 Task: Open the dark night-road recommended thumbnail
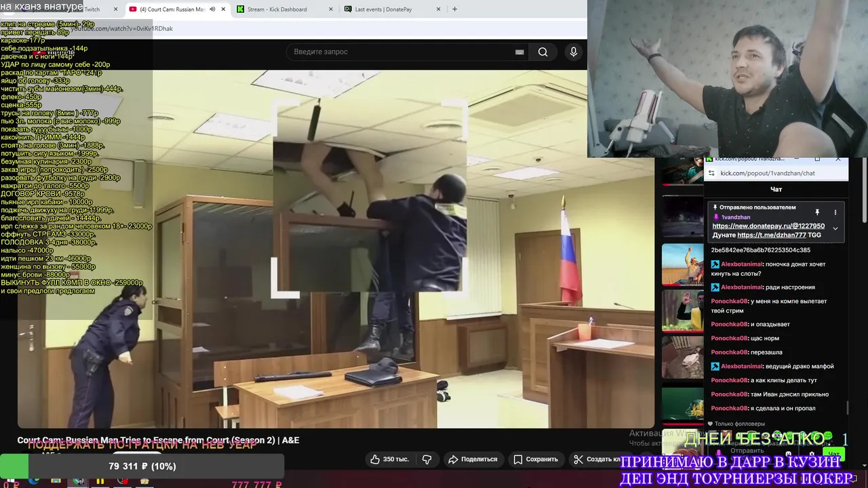(x=682, y=216)
